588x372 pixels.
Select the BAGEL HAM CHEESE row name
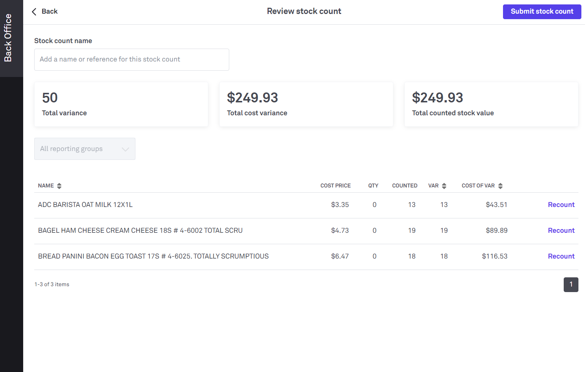click(x=140, y=231)
